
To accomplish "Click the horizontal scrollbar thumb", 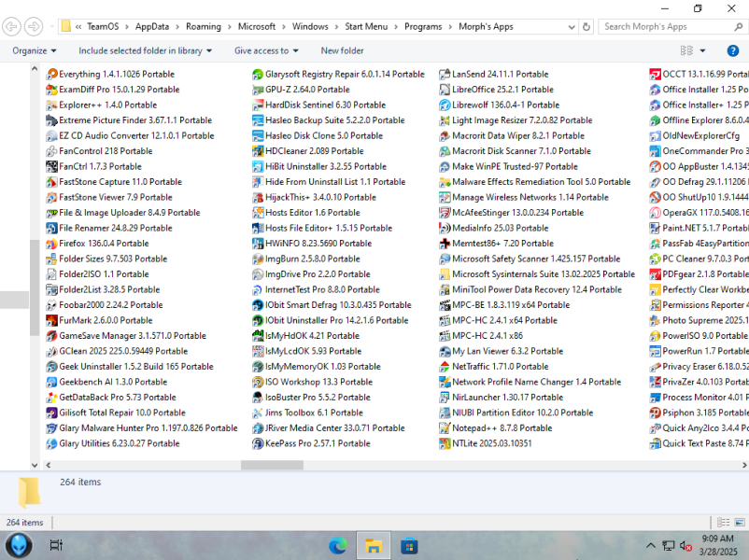I will tap(272, 465).
